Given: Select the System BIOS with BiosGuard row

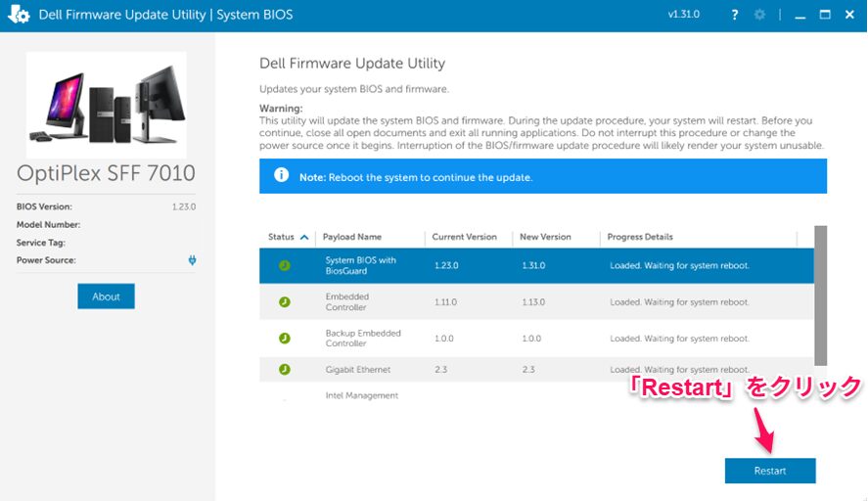Looking at the screenshot, I should tap(536, 265).
